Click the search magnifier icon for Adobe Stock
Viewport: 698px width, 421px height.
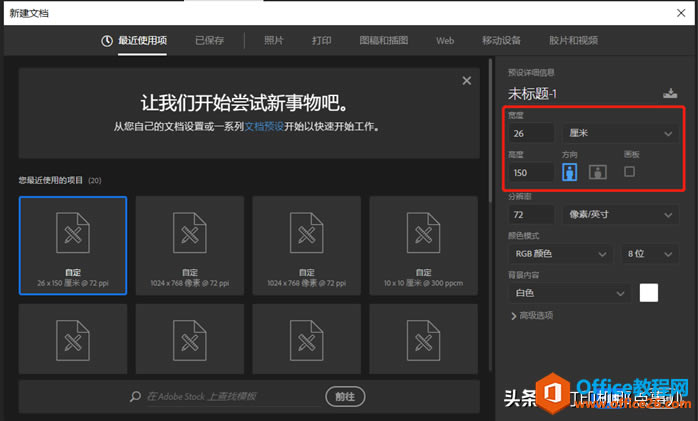(x=135, y=396)
